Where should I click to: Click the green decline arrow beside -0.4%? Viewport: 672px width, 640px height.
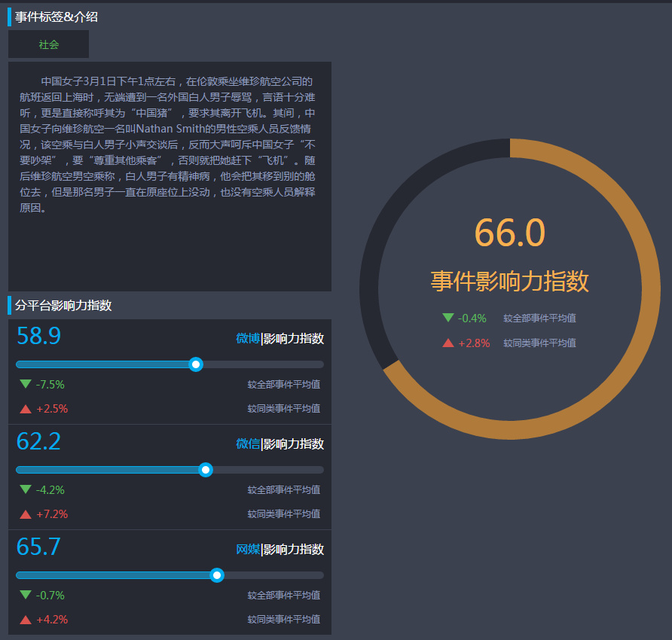pyautogui.click(x=449, y=318)
